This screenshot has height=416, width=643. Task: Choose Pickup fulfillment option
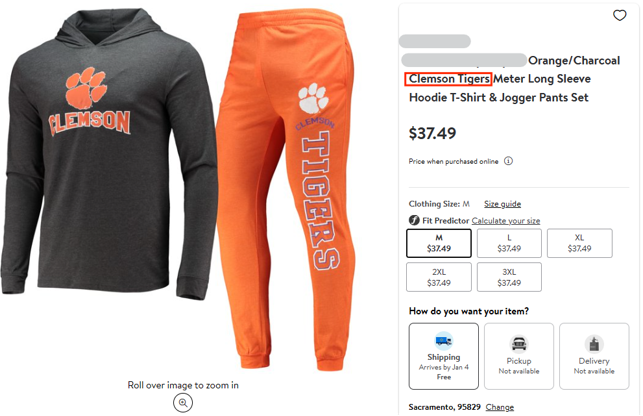(x=518, y=356)
